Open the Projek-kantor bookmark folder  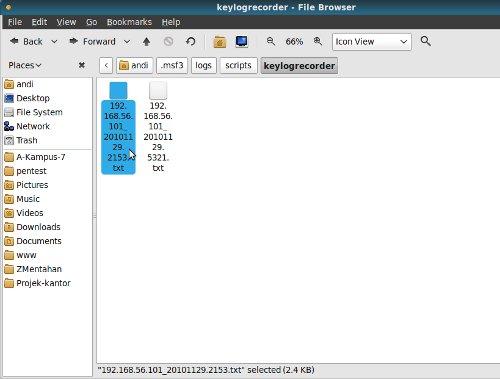[38, 283]
